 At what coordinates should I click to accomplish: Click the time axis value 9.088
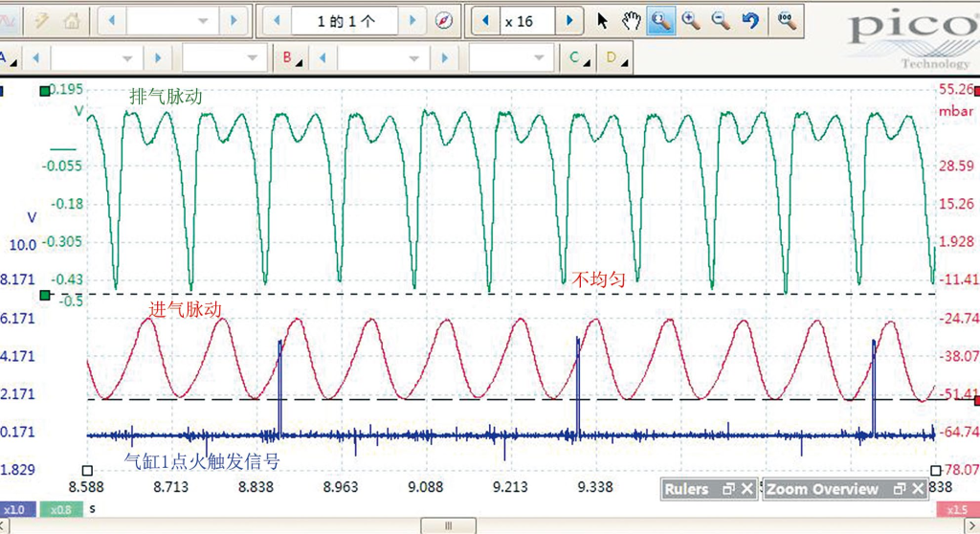click(425, 486)
